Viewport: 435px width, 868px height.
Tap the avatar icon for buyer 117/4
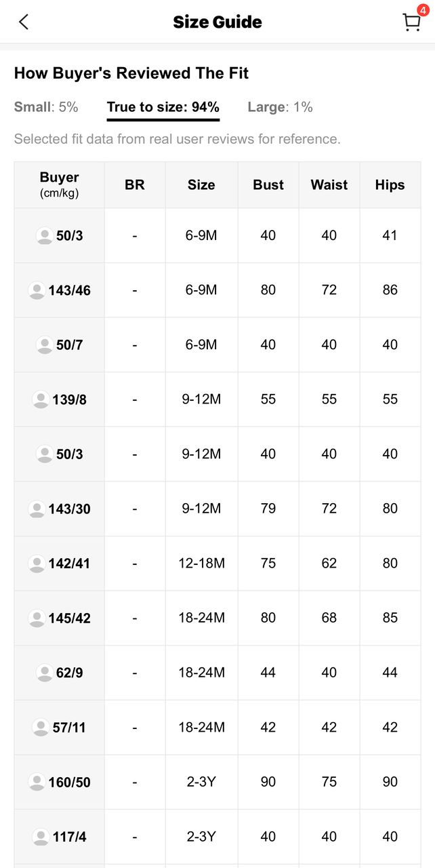tap(41, 837)
